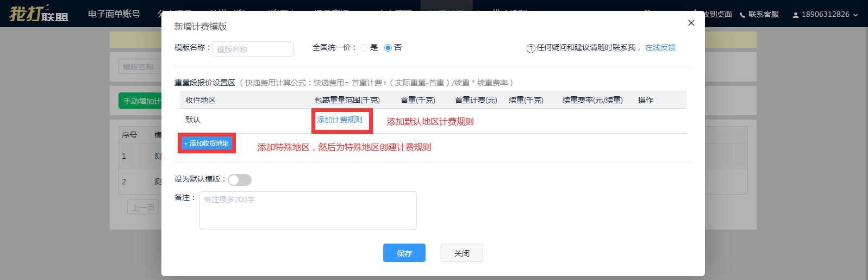Select 是 for 全国统一价
This screenshot has height=280, width=868.
(x=364, y=48)
